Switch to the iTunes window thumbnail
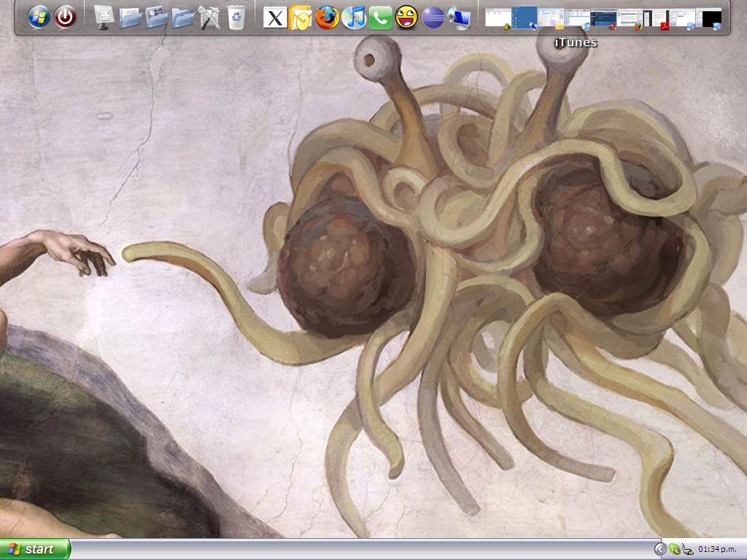Viewport: 747px width, 560px height. tap(578, 17)
